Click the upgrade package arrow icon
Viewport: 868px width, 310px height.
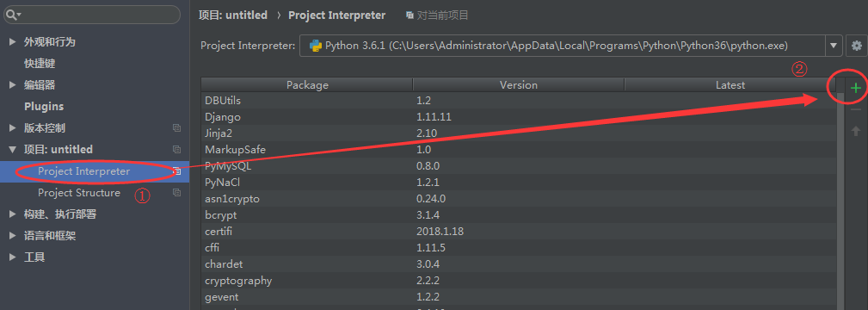point(856,131)
